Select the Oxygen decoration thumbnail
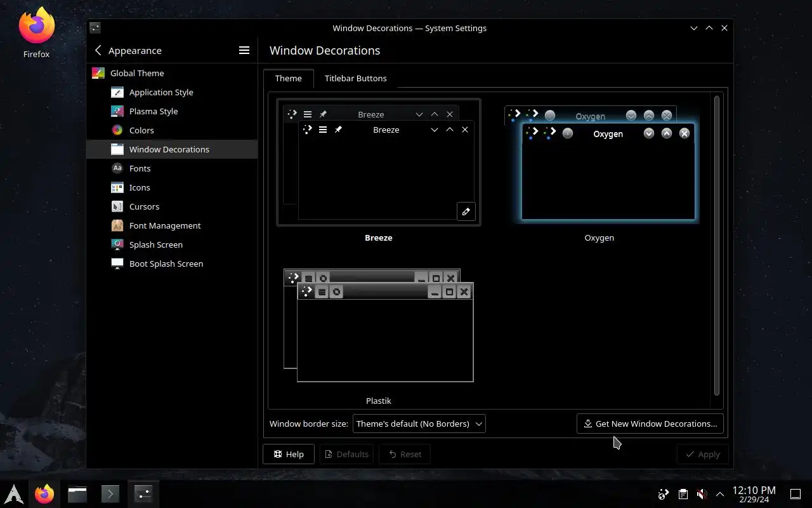812x508 pixels. click(x=599, y=163)
